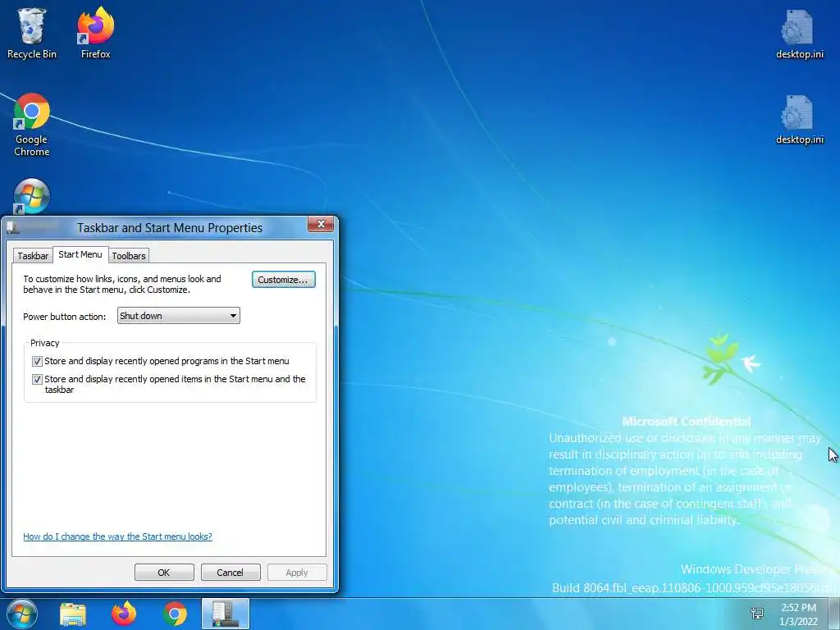Click the dialog title bar icon

[x=13, y=228]
